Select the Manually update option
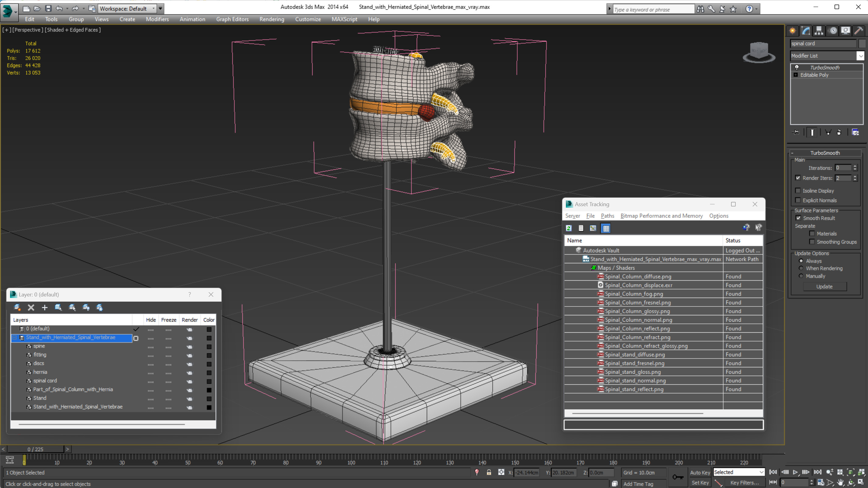The height and width of the screenshot is (488, 868). click(x=801, y=276)
